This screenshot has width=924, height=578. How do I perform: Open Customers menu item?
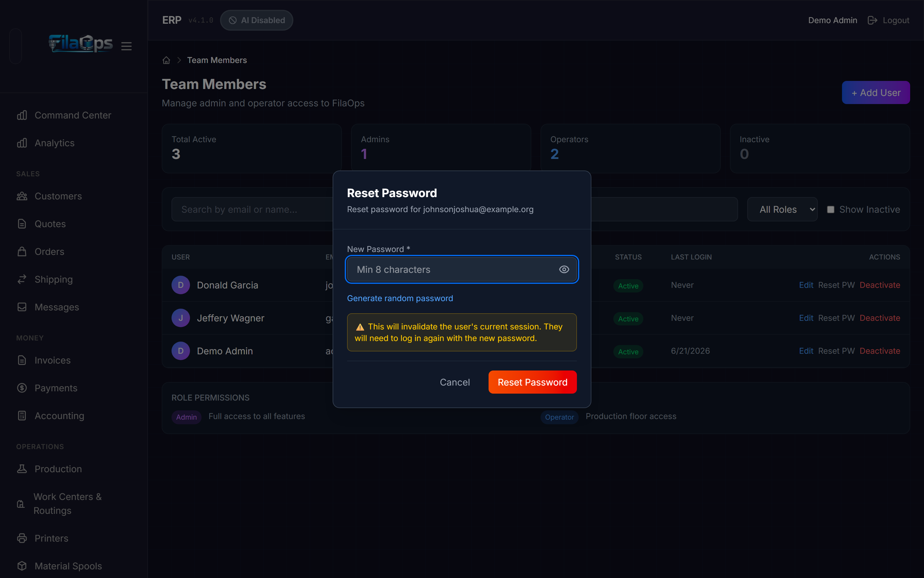[x=58, y=196]
